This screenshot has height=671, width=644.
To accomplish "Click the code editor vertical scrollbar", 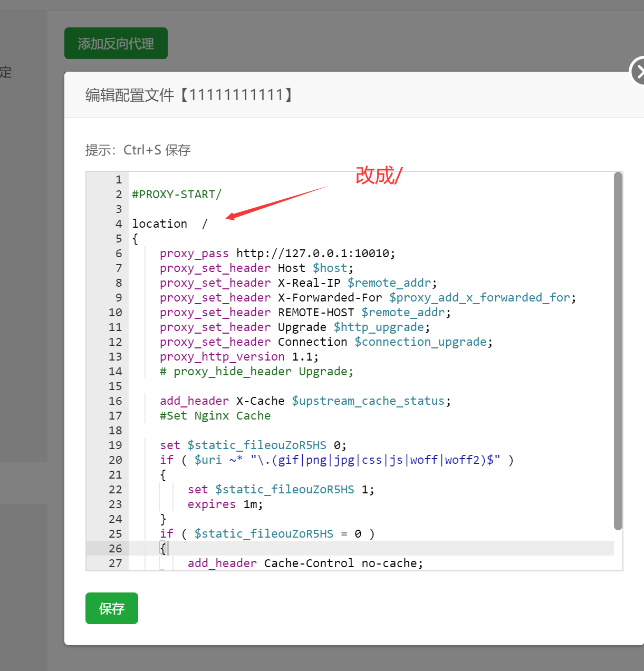I will 618,351.
